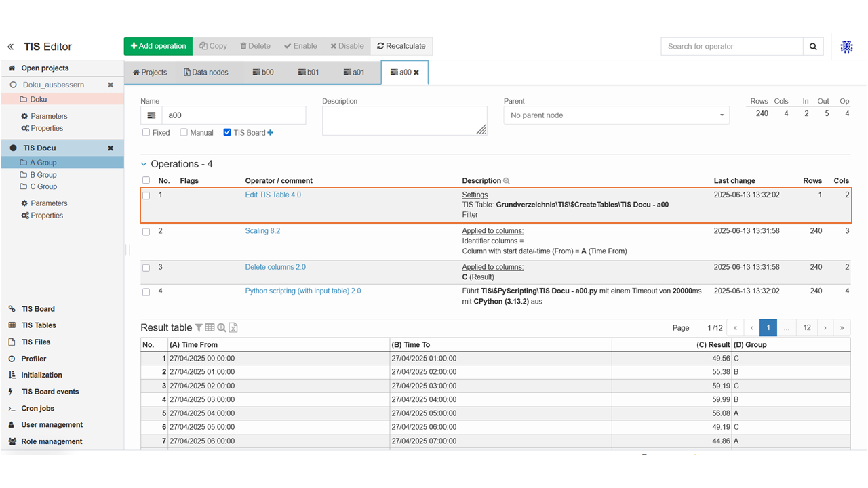The image size is (868, 488).
Task: Close the a00 tab
Action: (x=416, y=73)
